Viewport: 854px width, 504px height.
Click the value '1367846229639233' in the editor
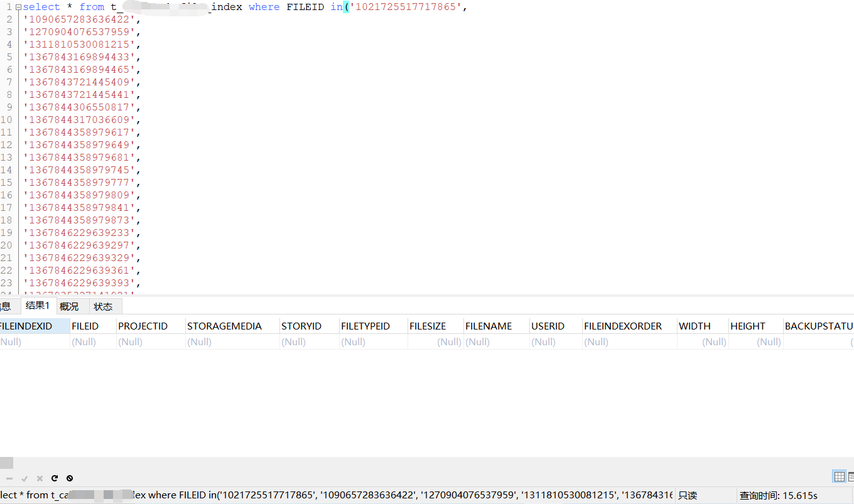click(x=79, y=233)
